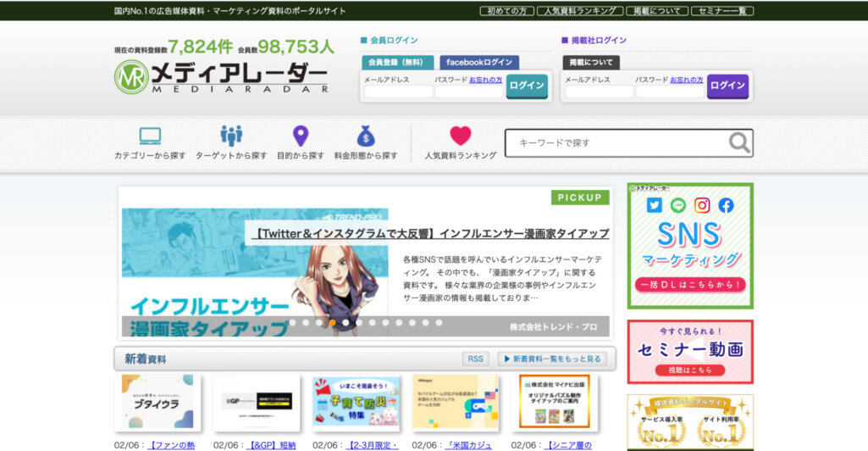Focus member メールアドレス field
The image size is (868, 451).
398,92
